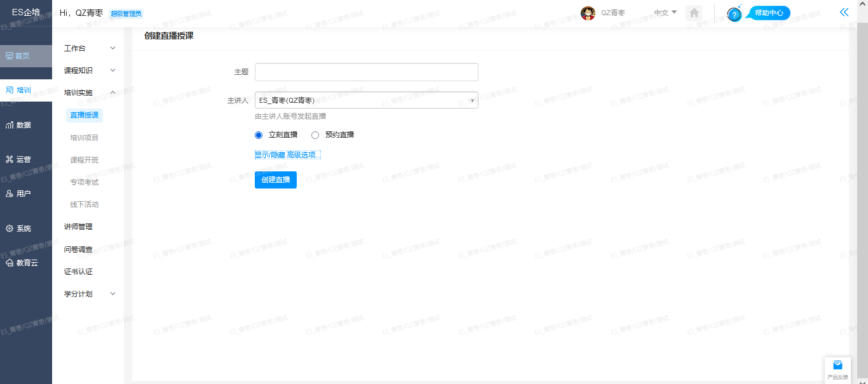The width and height of the screenshot is (868, 384).
Task: Open 问卷调查 menu item
Action: [x=78, y=249]
